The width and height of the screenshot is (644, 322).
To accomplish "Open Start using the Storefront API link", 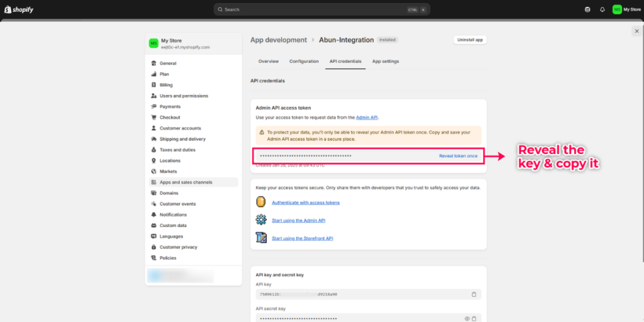I will tap(303, 238).
